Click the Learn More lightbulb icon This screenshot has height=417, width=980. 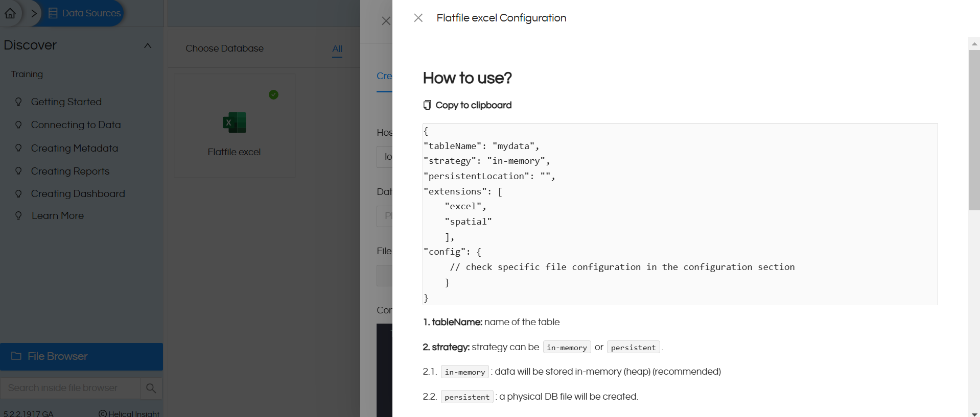tap(18, 215)
